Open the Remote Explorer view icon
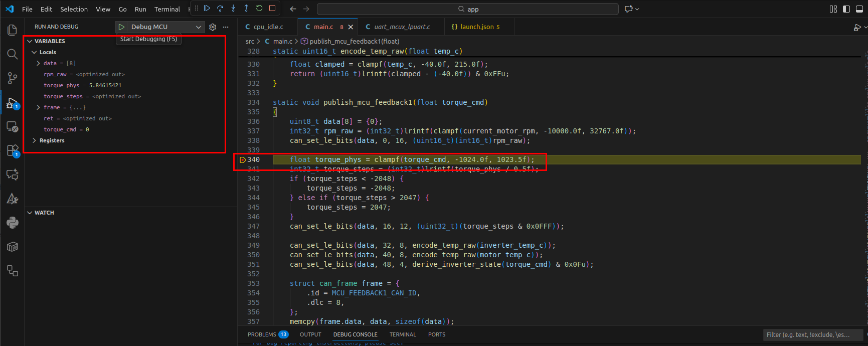Viewport: 868px width, 346px height. [x=13, y=127]
